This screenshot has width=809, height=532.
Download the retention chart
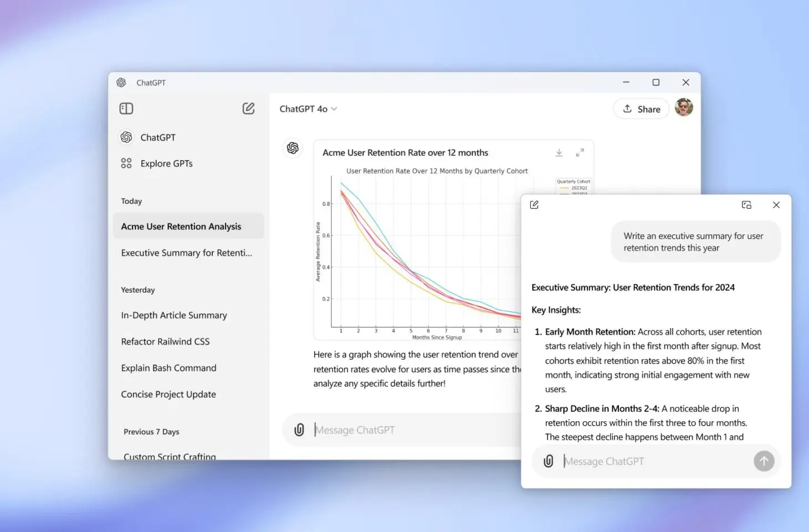tap(559, 152)
